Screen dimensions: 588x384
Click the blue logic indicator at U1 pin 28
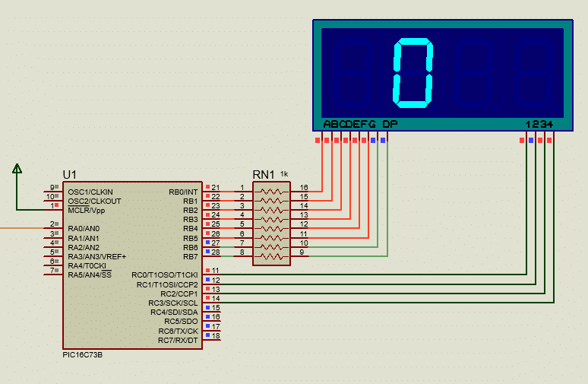pyautogui.click(x=207, y=251)
